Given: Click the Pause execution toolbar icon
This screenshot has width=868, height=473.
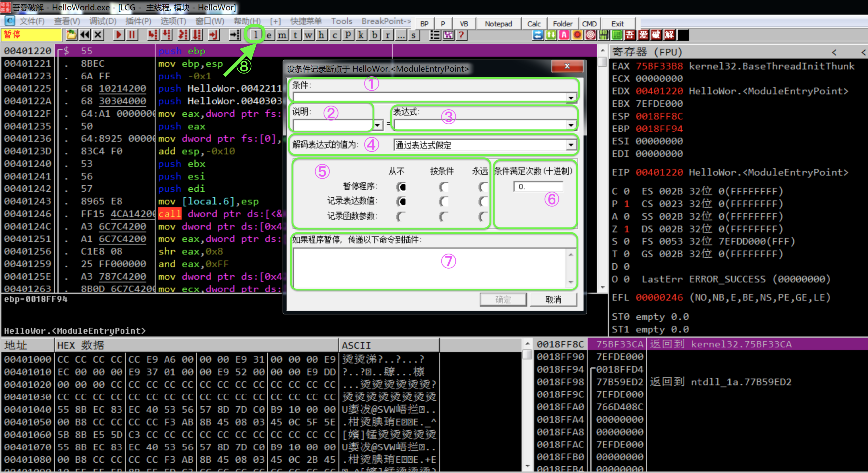Looking at the screenshot, I should (132, 35).
